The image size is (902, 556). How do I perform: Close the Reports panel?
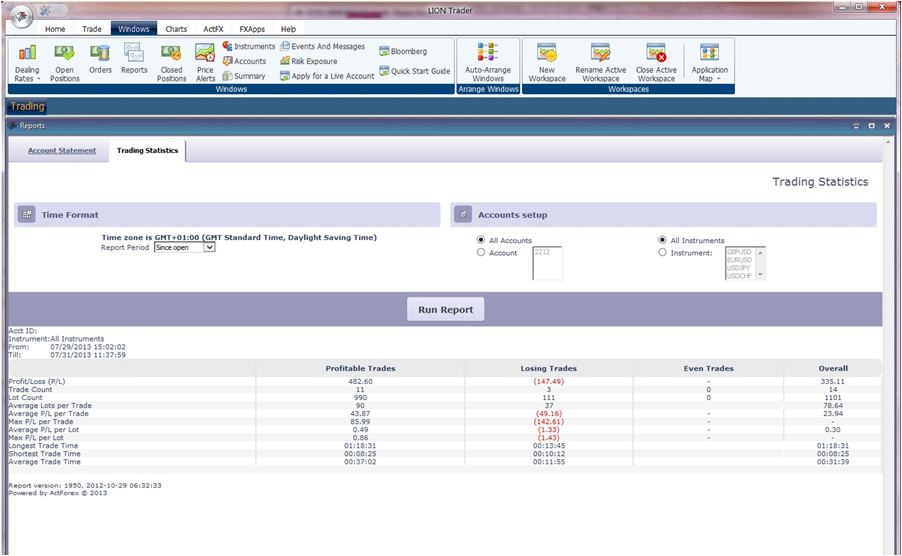pos(887,126)
